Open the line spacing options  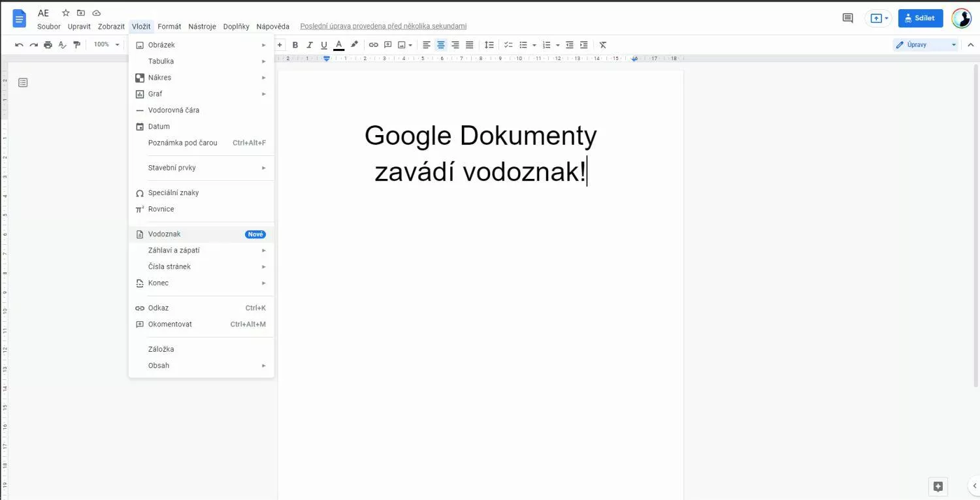tap(489, 45)
